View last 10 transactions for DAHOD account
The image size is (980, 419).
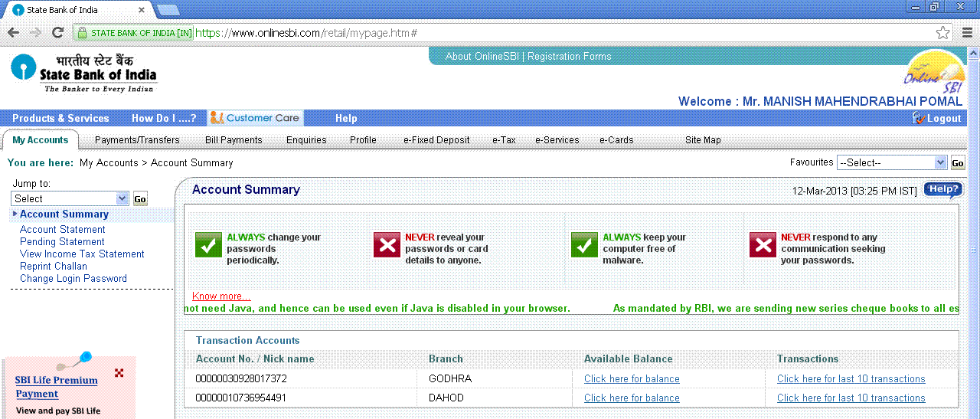[851, 398]
